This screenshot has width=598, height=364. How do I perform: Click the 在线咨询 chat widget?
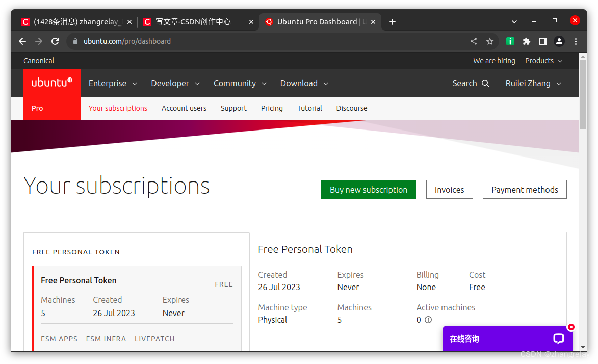point(507,339)
